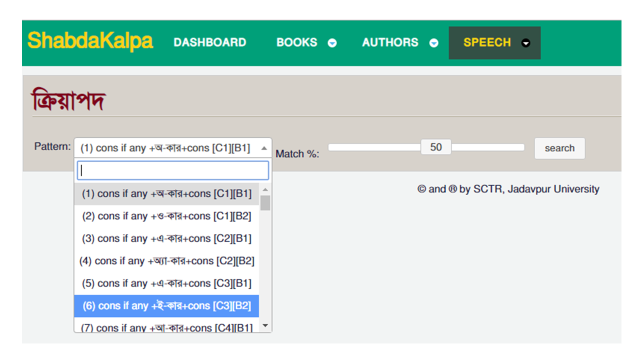640x360 pixels.
Task: Open the Authors menu
Action: click(x=390, y=42)
